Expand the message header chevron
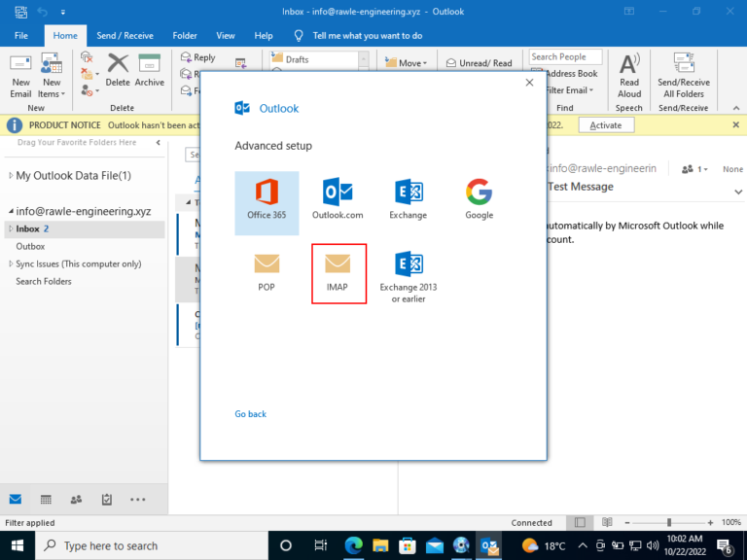The width and height of the screenshot is (747, 560). pos(738,192)
